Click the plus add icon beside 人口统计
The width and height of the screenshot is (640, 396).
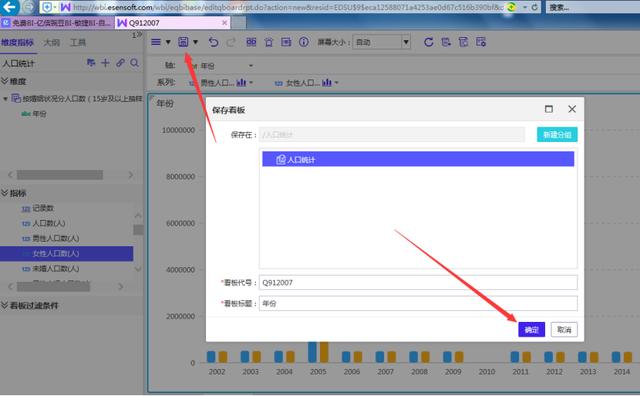(105, 62)
